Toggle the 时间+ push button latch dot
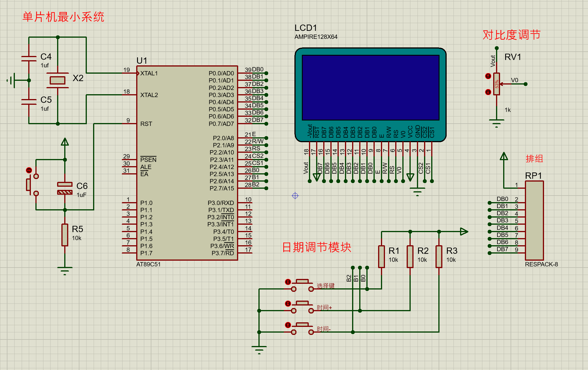 288,303
